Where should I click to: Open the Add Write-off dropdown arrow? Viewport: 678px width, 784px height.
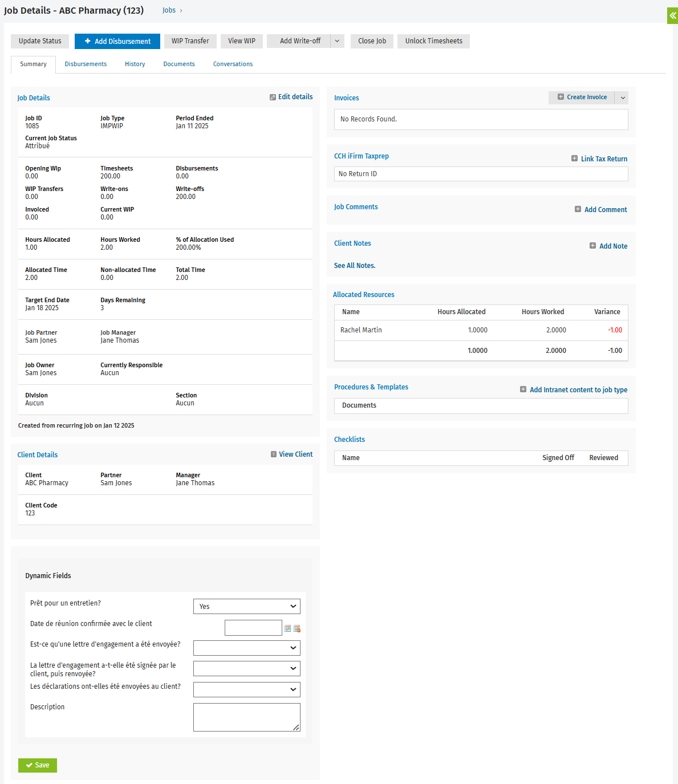coord(337,41)
